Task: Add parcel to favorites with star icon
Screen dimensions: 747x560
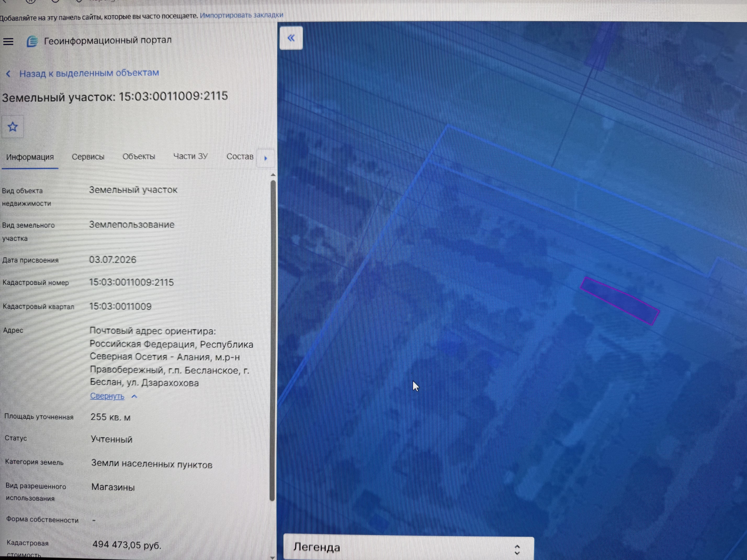Action: tap(13, 127)
